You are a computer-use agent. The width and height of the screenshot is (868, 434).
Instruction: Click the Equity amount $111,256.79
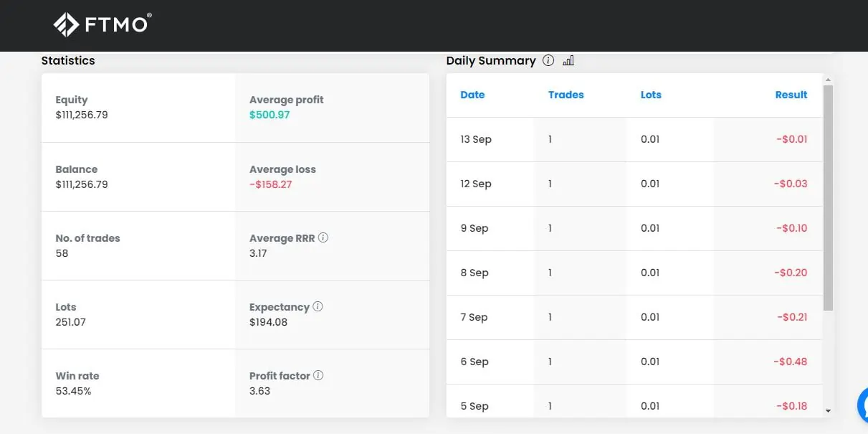click(x=82, y=115)
